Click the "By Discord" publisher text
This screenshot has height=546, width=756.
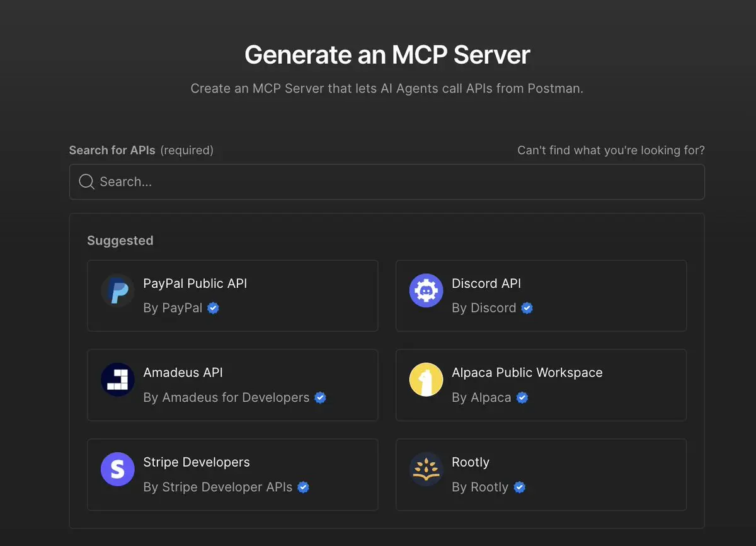484,308
